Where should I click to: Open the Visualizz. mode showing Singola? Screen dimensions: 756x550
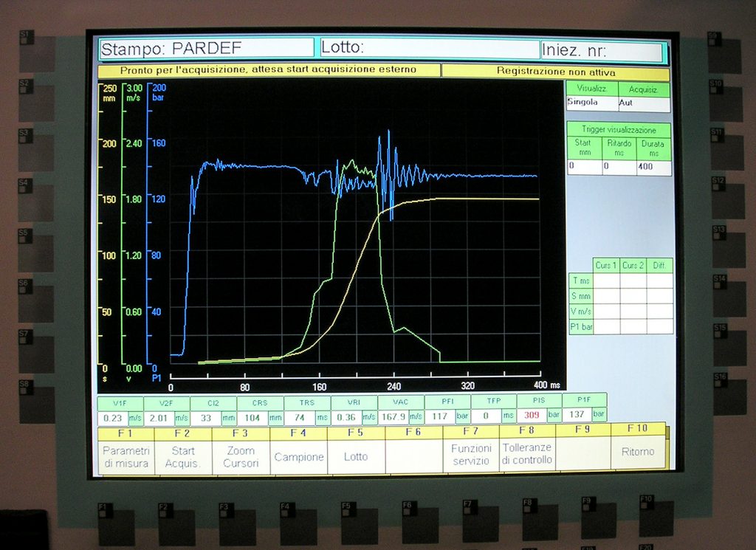[591, 103]
